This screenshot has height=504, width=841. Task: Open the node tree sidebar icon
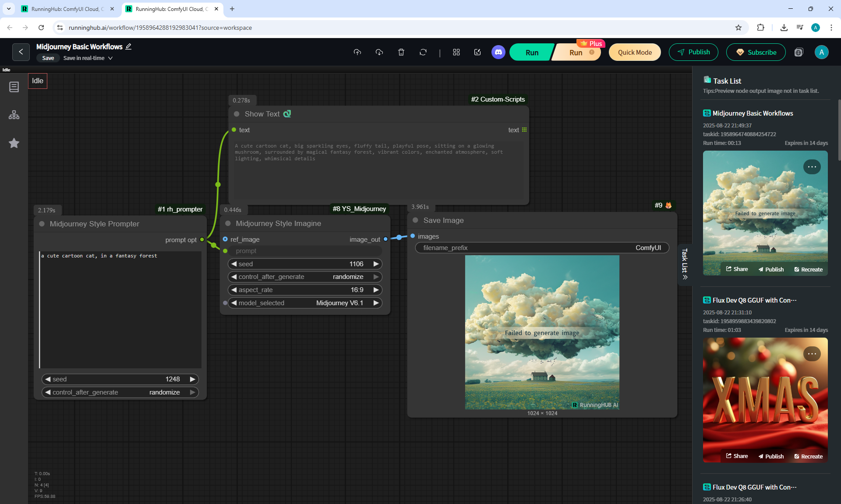coord(14,115)
